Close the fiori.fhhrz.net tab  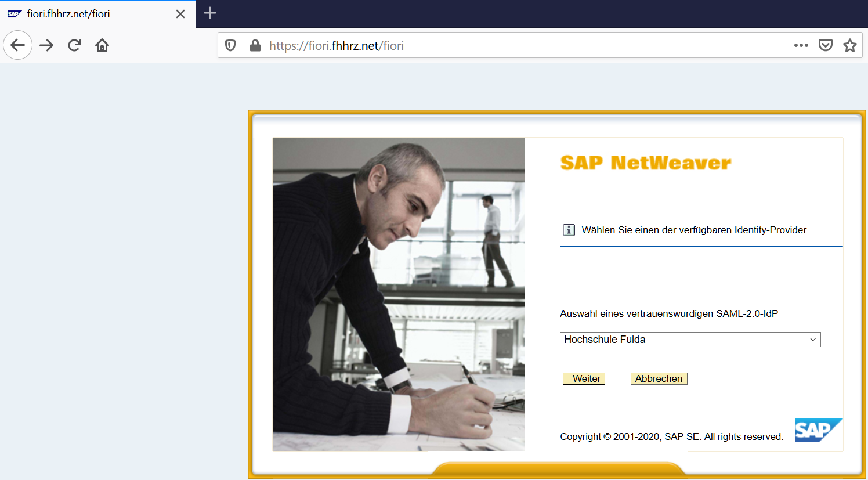[x=180, y=14]
